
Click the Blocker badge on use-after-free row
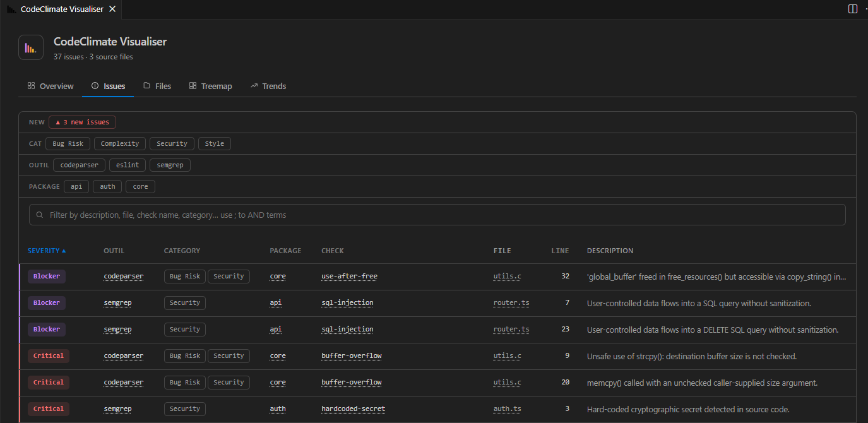coord(47,277)
